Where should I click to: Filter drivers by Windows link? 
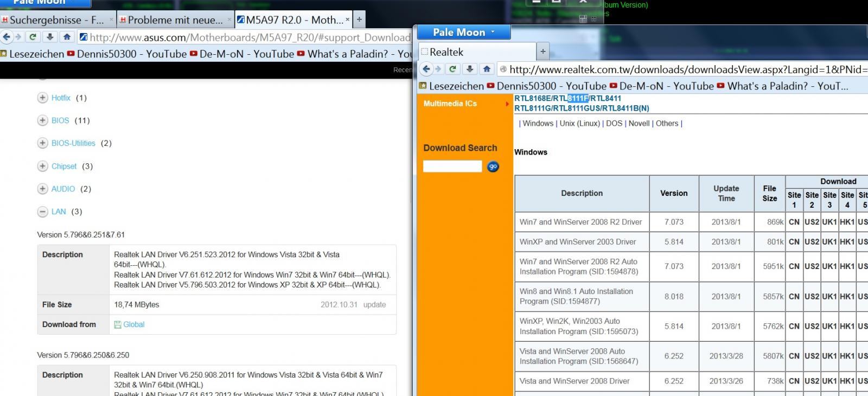(538, 123)
